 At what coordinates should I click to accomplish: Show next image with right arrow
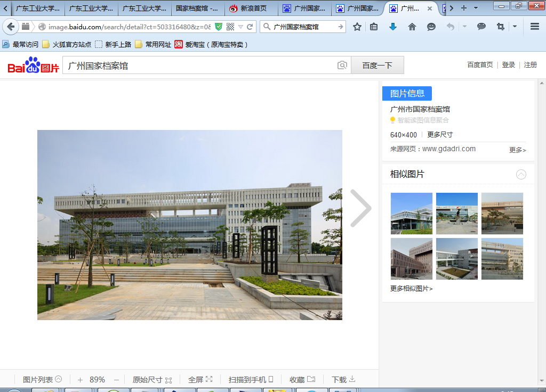point(360,208)
